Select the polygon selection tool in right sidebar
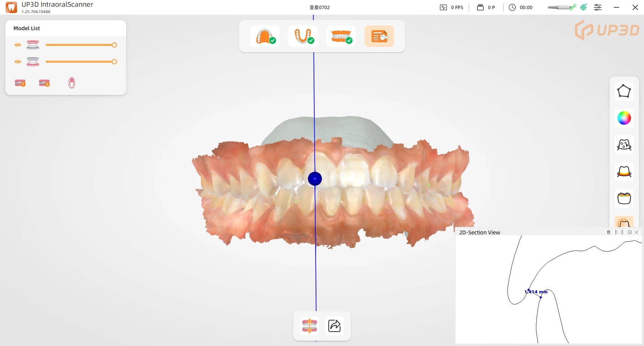The width and height of the screenshot is (644, 346). [624, 91]
